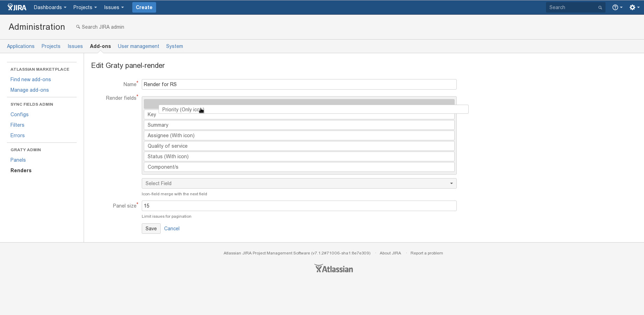Click the Name field containing Render for RS
This screenshot has width=644, height=315.
tap(299, 84)
